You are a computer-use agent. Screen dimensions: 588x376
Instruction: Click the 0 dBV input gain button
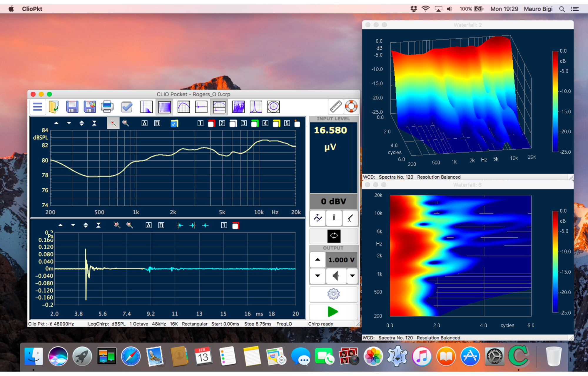[333, 202]
